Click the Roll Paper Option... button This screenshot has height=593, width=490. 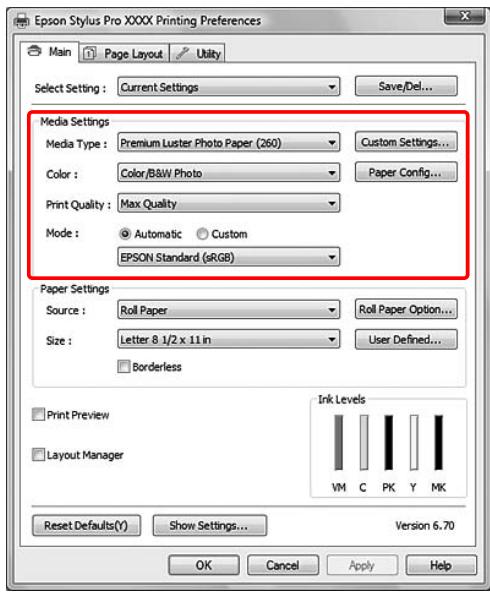click(x=406, y=309)
